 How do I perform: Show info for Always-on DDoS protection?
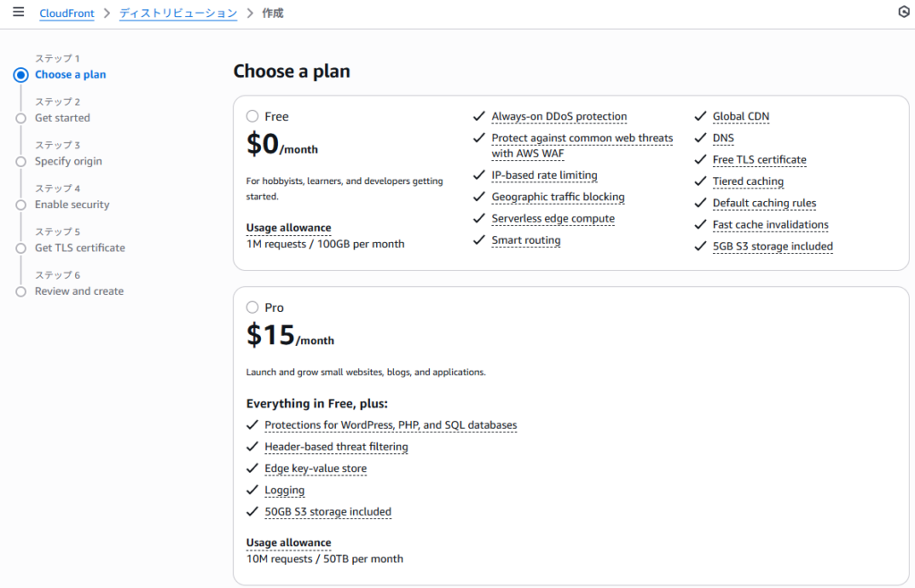558,117
